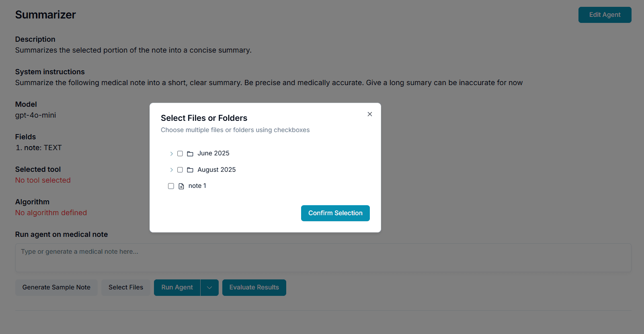Screen dimensions: 644x334
Task: Expand the June 2025 folder tree
Action: [x=171, y=153]
